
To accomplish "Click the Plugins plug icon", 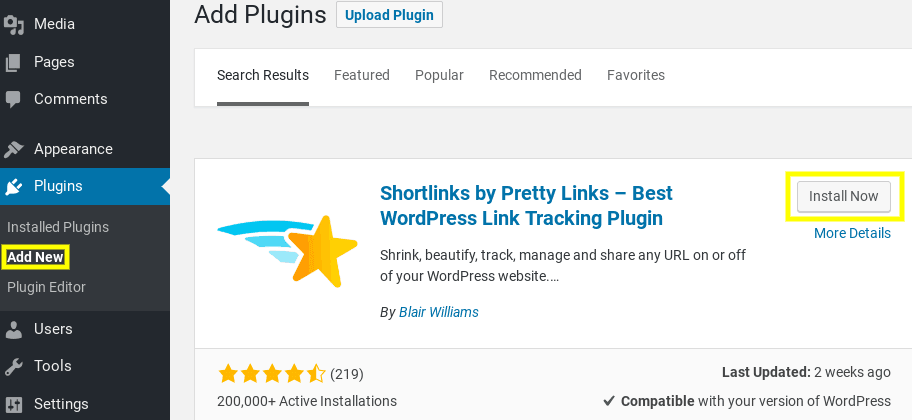I will click(x=13, y=186).
